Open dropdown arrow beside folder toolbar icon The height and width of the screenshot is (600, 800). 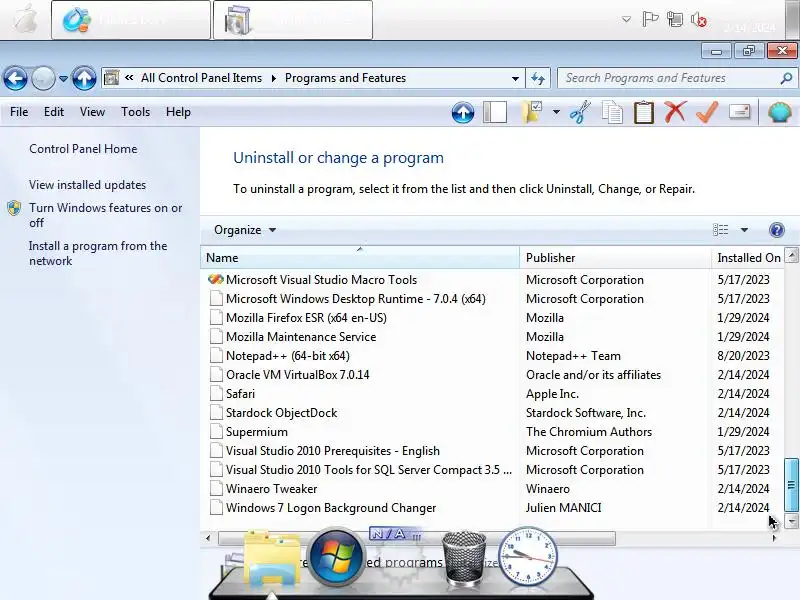click(x=556, y=112)
